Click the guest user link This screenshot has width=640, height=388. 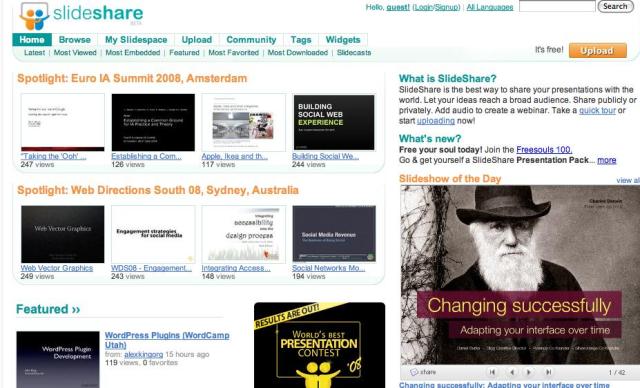pyautogui.click(x=398, y=7)
